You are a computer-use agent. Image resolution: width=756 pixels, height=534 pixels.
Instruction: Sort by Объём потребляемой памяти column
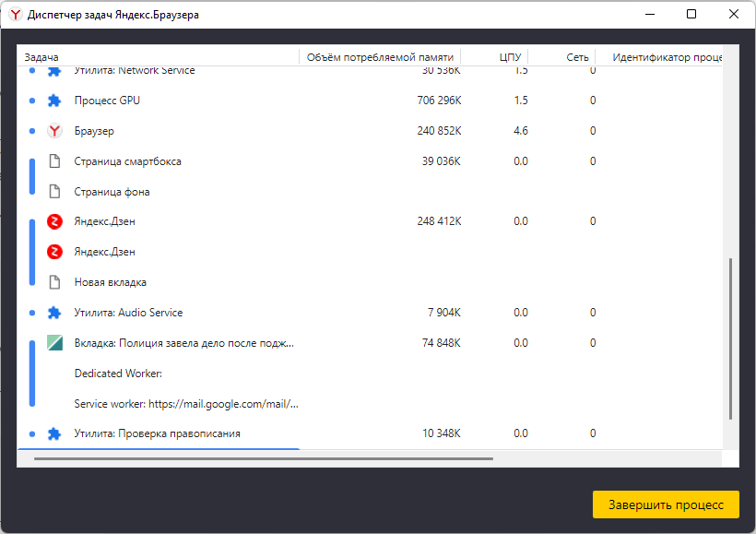tap(380, 57)
